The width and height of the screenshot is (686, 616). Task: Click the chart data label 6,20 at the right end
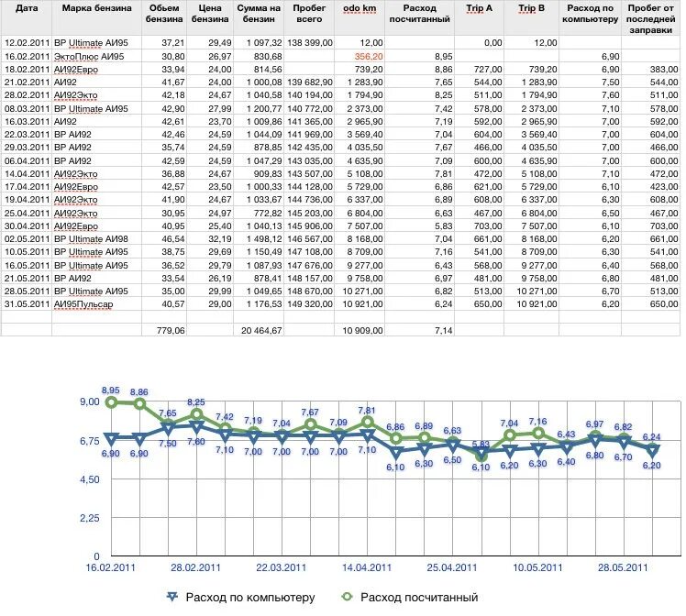point(651,466)
